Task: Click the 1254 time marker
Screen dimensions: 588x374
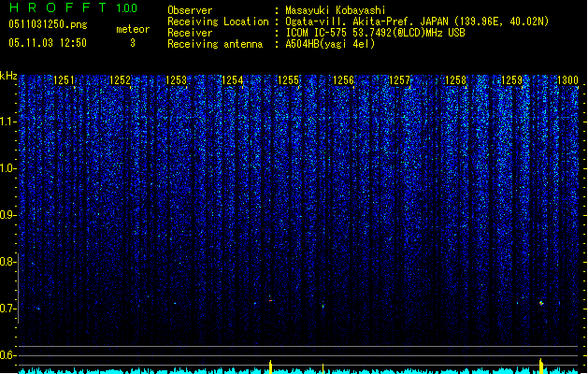Action: coord(232,79)
